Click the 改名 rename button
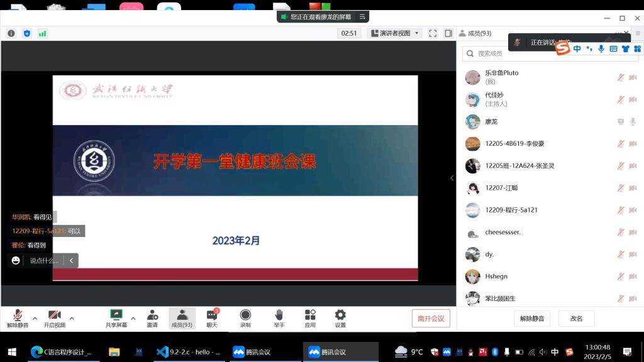Viewport: 644px width, 362px height. pos(576,319)
